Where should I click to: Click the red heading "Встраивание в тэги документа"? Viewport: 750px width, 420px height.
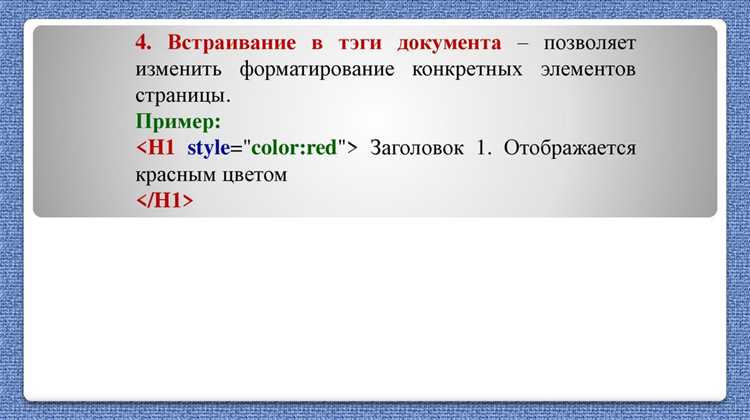[334, 43]
